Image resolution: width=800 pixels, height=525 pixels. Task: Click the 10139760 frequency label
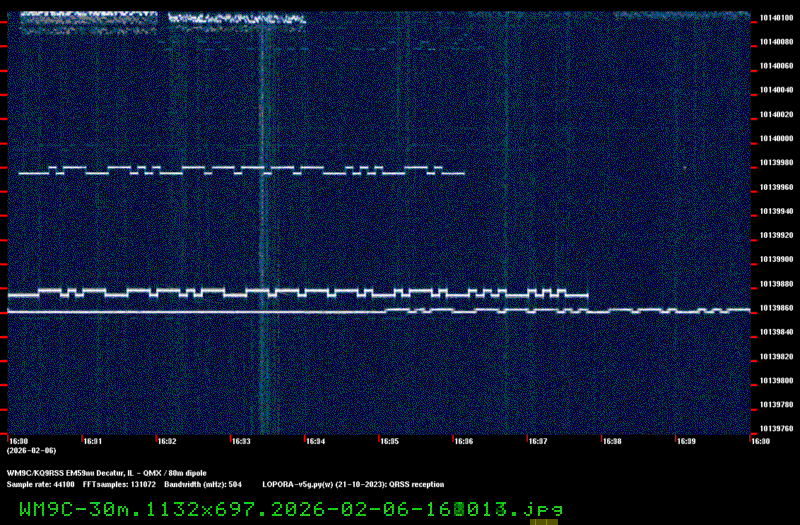coord(775,430)
